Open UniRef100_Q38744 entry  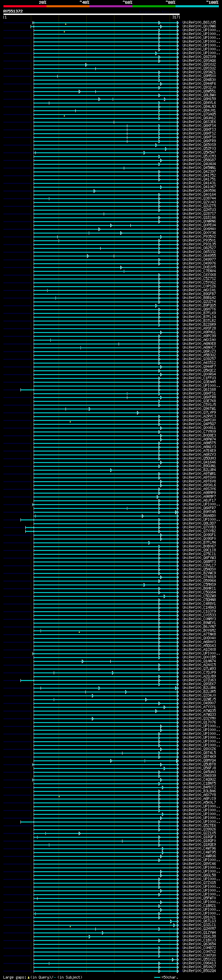coord(199,198)
